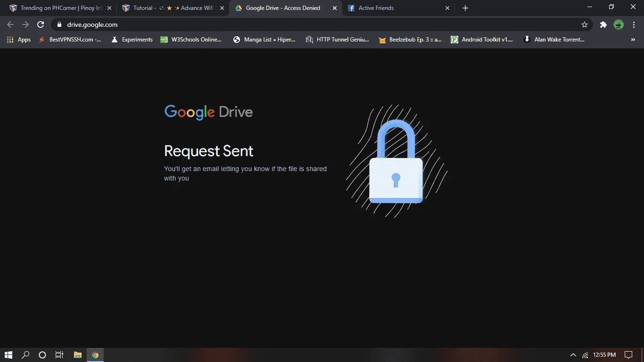Bookmark this page with the star icon

point(585,25)
